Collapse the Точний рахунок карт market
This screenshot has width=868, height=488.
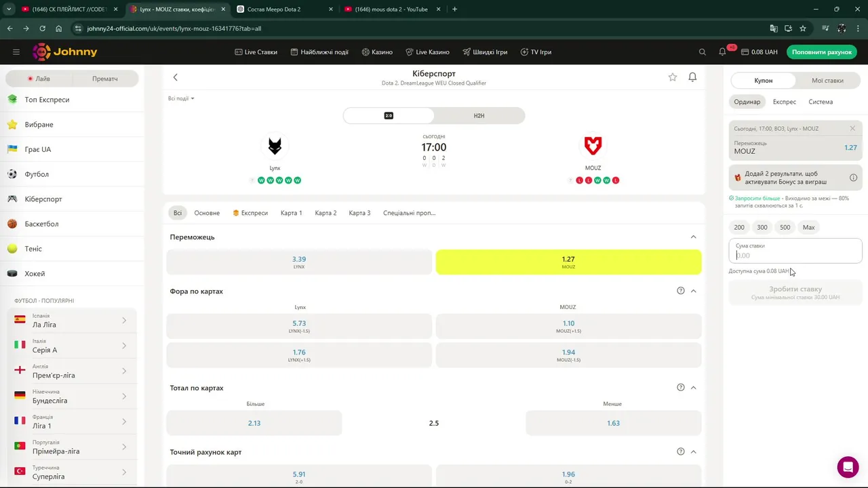point(693,452)
